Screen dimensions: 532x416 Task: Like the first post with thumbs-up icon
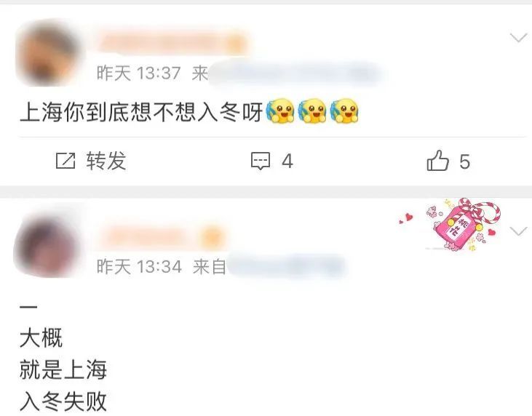click(437, 160)
